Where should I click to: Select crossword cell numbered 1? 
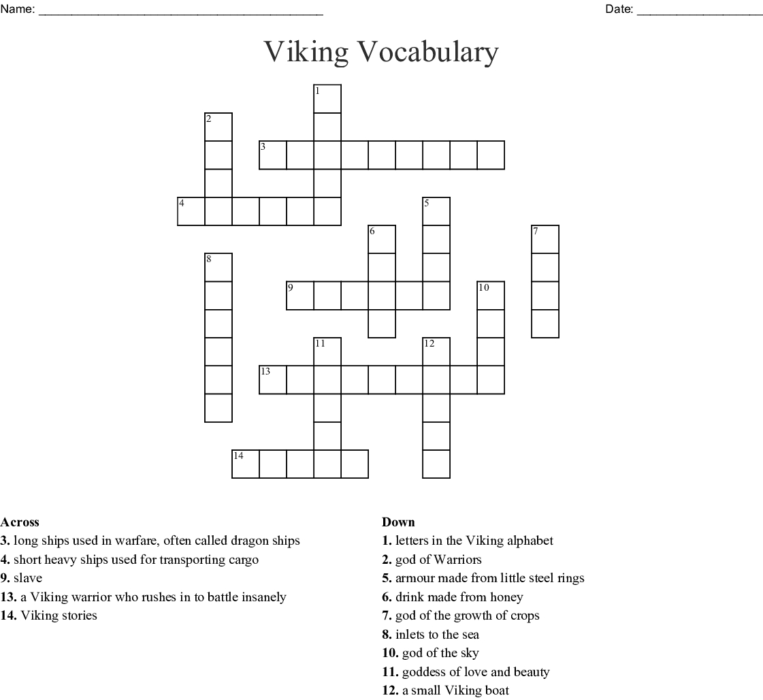pos(327,99)
